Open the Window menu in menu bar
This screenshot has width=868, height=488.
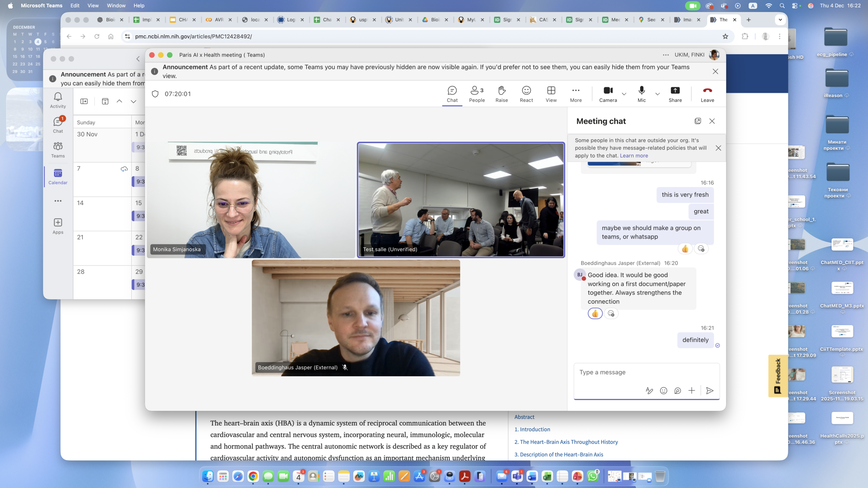[x=116, y=5]
